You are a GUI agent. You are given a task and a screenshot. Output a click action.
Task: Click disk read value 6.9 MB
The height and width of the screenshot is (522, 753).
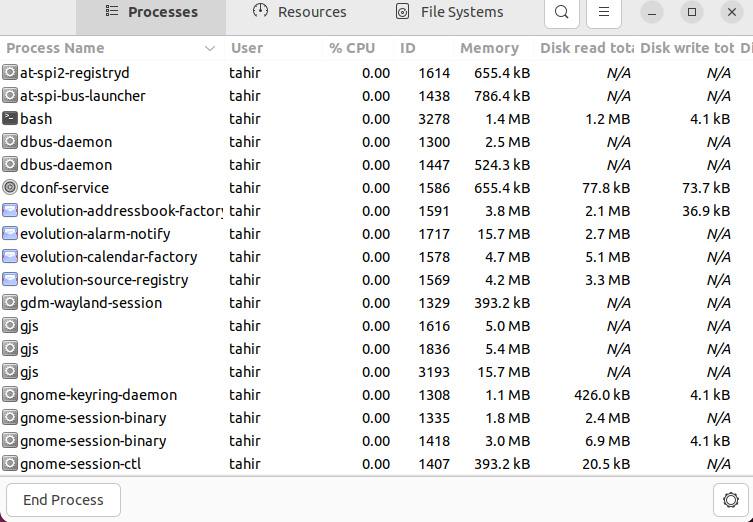(x=607, y=441)
